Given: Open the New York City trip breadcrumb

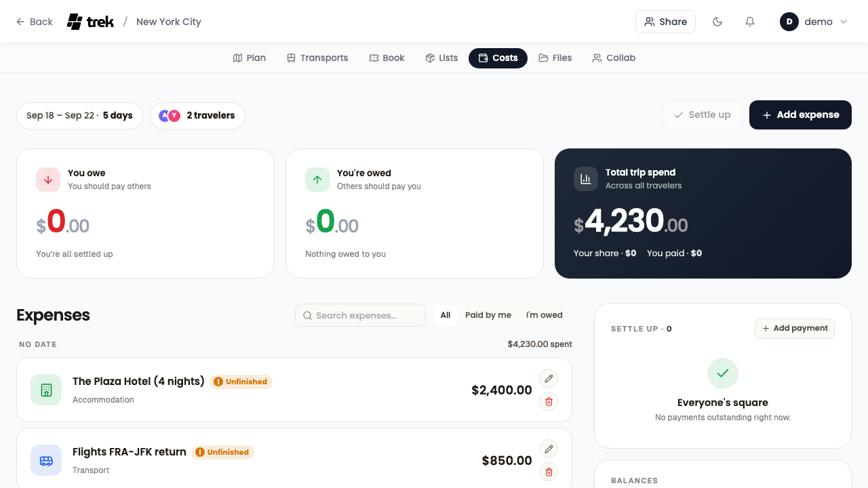Looking at the screenshot, I should click(x=169, y=22).
